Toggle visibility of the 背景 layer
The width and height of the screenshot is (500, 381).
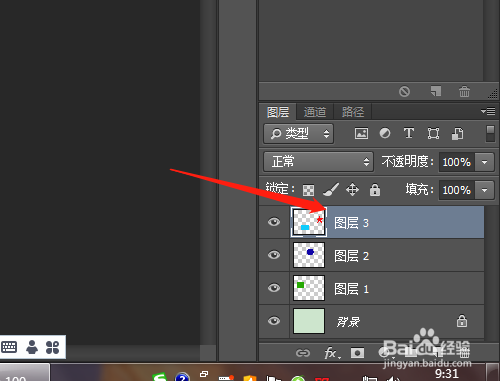click(x=274, y=321)
